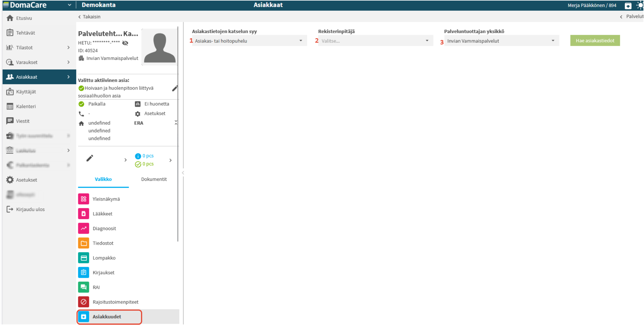Screen dimensions: 644x325
Task: Click the Hae asiakastiedot button
Action: click(x=595, y=41)
